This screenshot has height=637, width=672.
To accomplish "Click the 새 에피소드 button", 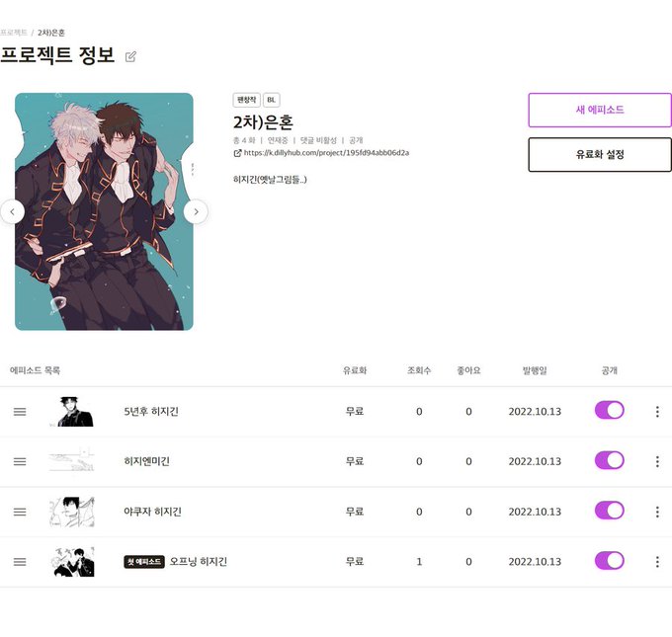I will click(x=600, y=110).
